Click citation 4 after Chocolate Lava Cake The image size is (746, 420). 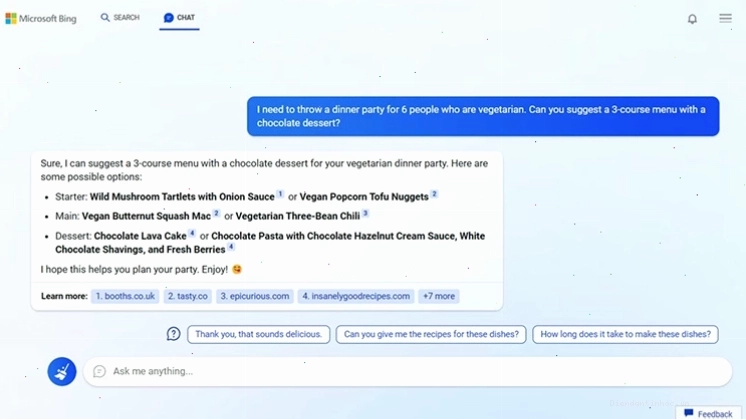[192, 233]
